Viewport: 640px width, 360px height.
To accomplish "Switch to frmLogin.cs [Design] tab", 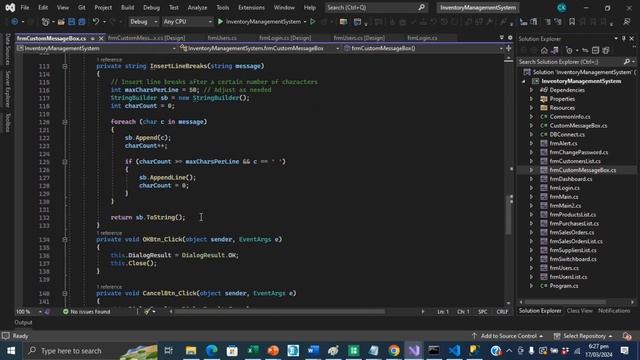I will click(285, 38).
